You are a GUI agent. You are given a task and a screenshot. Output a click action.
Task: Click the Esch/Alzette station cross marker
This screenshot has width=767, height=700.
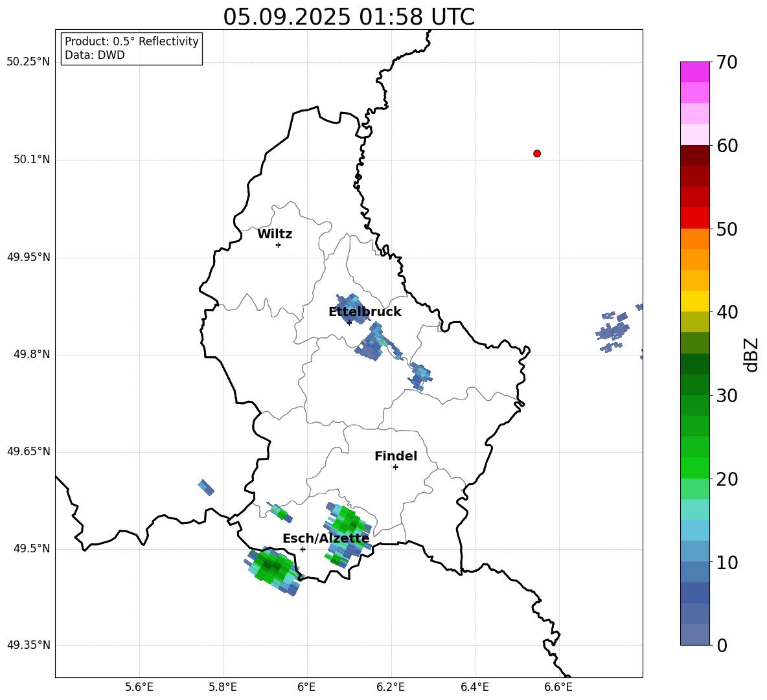click(303, 549)
